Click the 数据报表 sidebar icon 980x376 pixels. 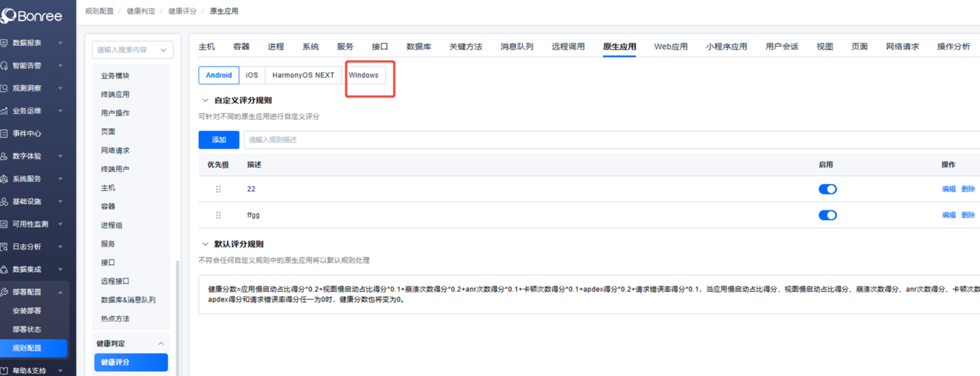pyautogui.click(x=4, y=43)
